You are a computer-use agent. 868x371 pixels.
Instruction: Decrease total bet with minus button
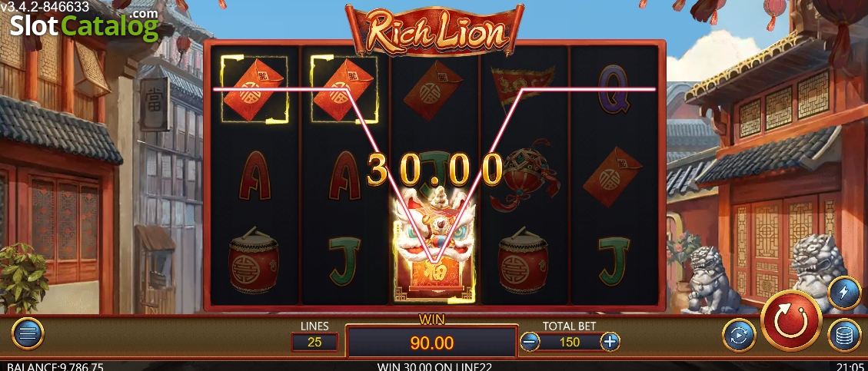pyautogui.click(x=530, y=342)
